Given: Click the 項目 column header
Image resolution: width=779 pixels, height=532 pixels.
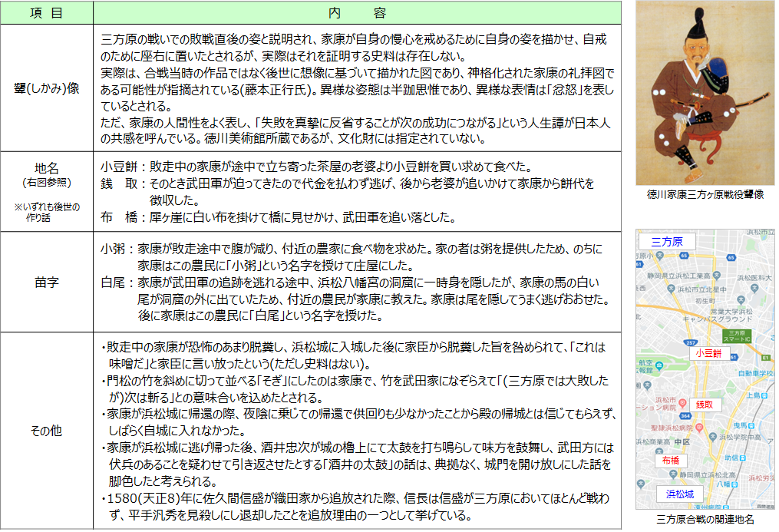Looking at the screenshot, I should 47,13.
